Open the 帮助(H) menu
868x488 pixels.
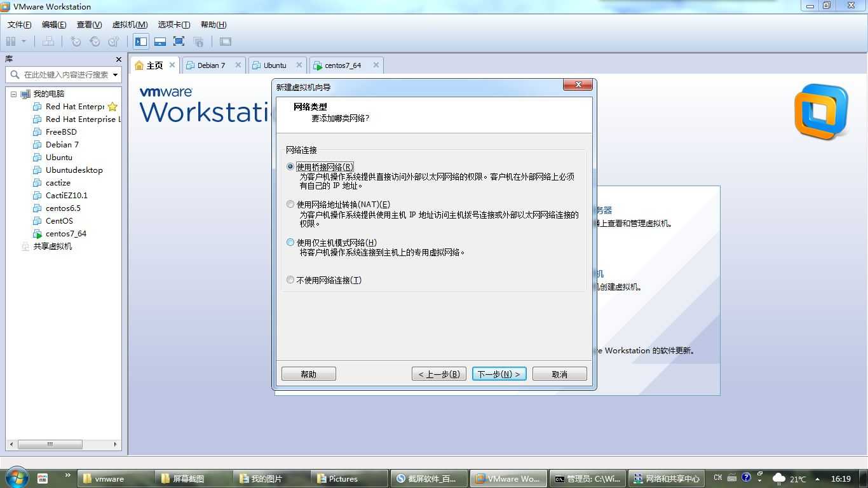tap(214, 25)
